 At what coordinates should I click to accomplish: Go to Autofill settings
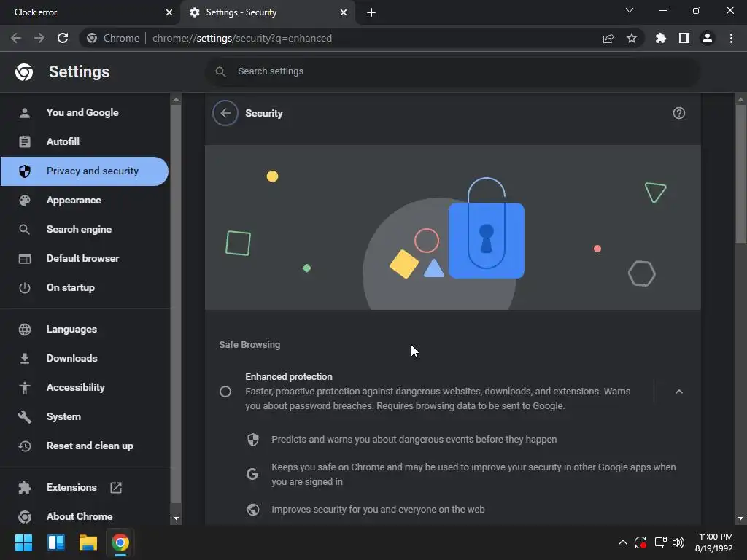pos(85,141)
